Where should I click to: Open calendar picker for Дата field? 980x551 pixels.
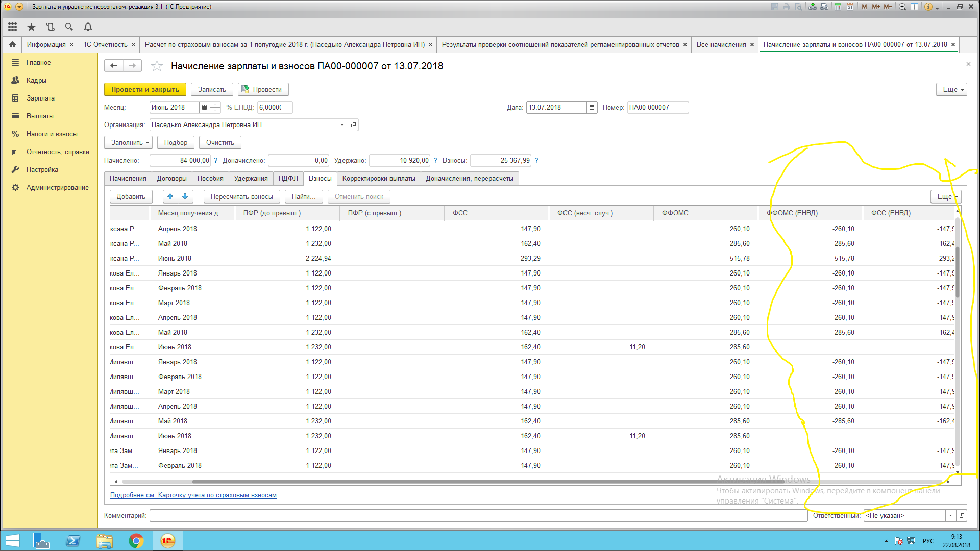592,108
